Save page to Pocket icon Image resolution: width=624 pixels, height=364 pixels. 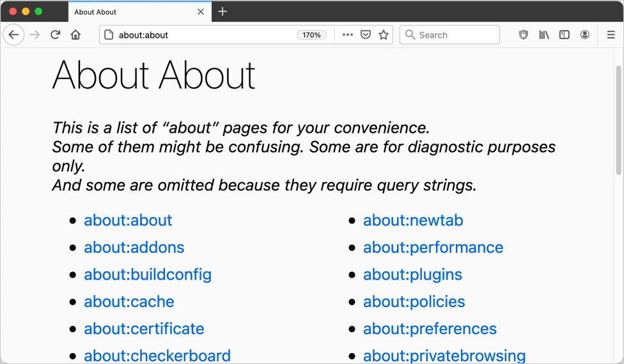(366, 35)
